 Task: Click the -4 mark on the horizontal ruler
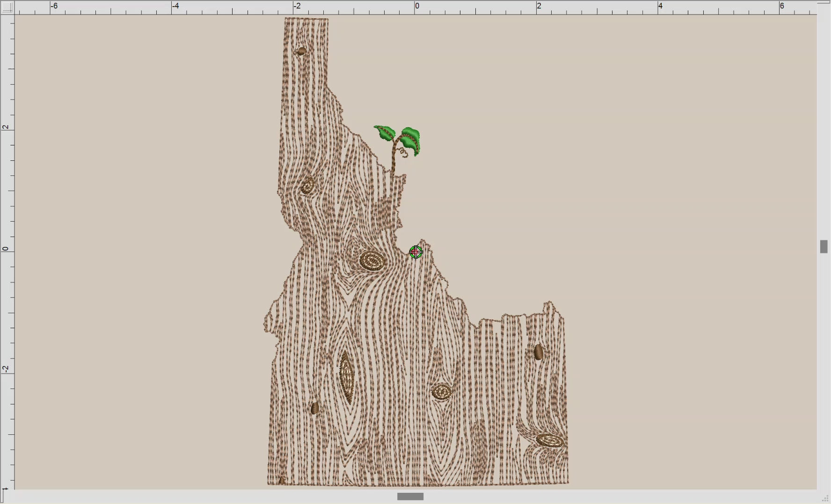pyautogui.click(x=175, y=6)
